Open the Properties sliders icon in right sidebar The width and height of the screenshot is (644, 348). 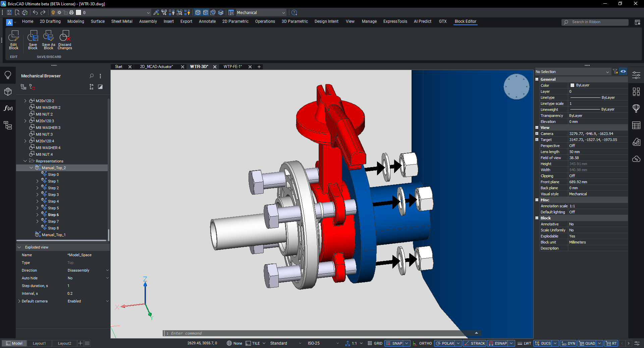click(636, 75)
